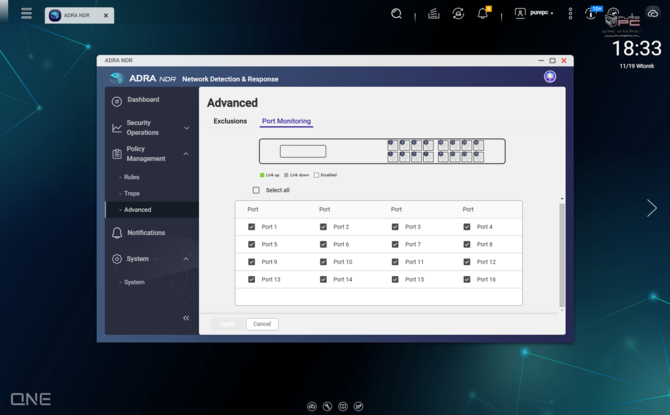Open the purepc user account menu

(534, 13)
